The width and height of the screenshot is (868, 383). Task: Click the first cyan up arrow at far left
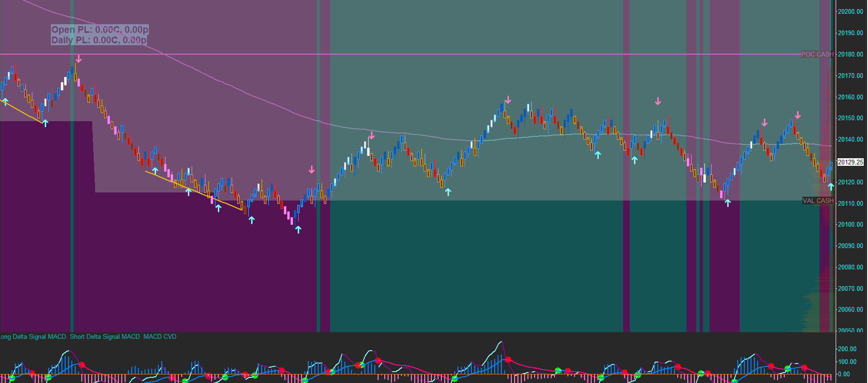point(5,101)
